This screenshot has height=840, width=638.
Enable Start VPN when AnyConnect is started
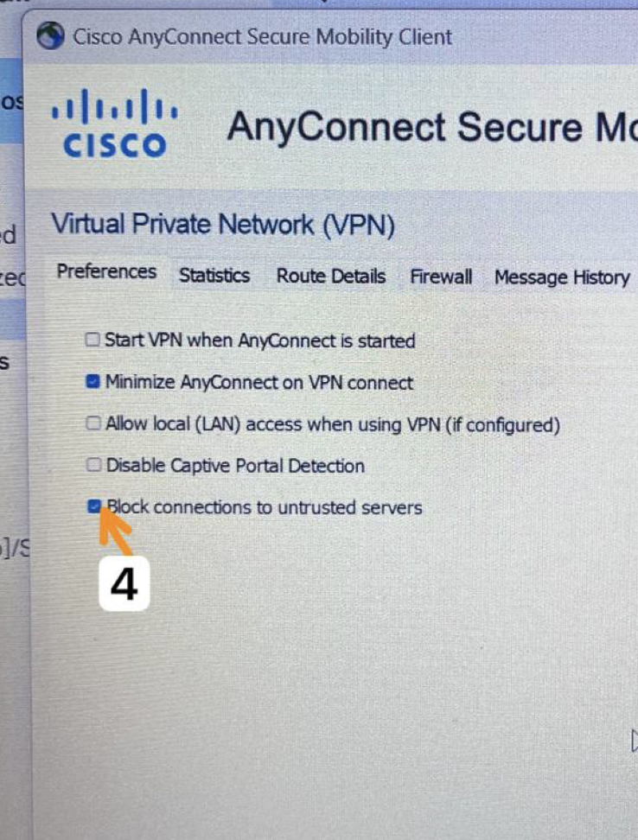tap(93, 340)
